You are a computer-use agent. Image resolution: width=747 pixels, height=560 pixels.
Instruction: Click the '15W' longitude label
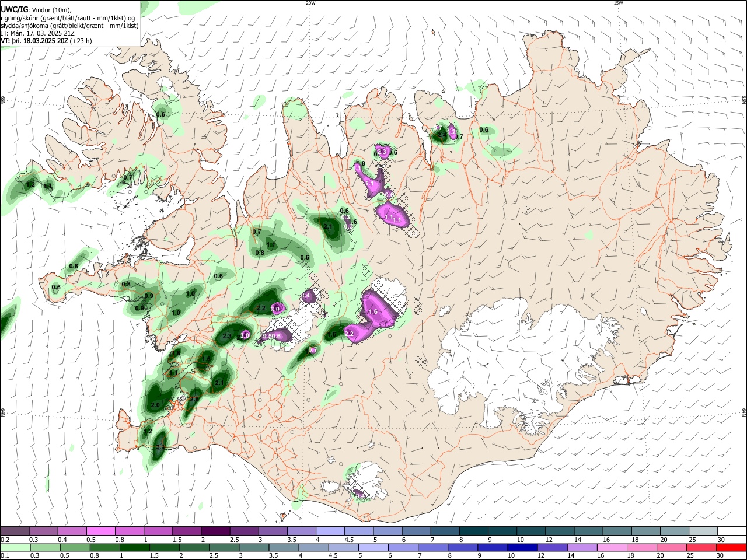[618, 3]
